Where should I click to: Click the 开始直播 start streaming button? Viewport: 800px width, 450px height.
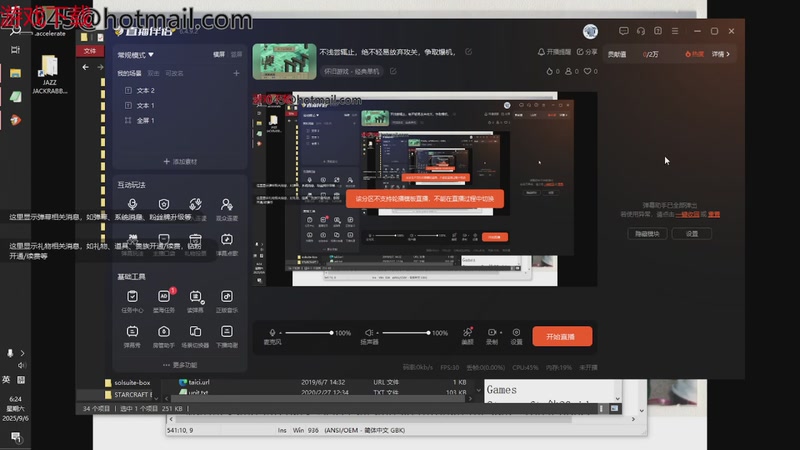(562, 337)
